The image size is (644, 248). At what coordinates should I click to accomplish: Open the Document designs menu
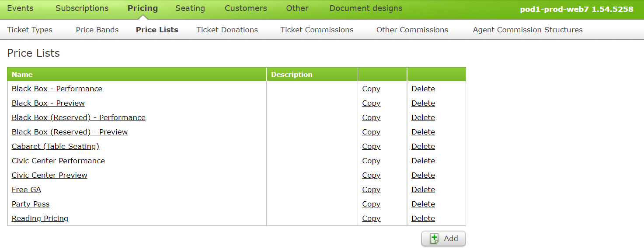[x=366, y=8]
